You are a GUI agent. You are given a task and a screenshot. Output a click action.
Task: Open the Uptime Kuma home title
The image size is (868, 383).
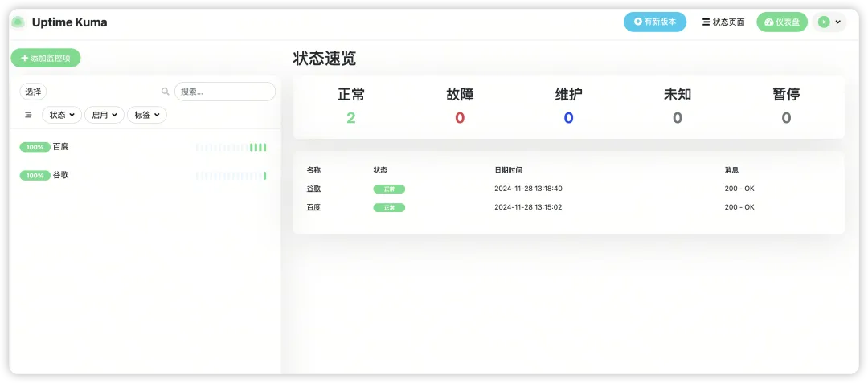click(x=69, y=22)
